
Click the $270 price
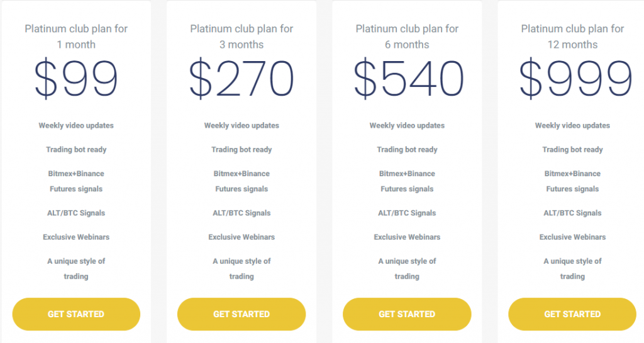click(241, 79)
